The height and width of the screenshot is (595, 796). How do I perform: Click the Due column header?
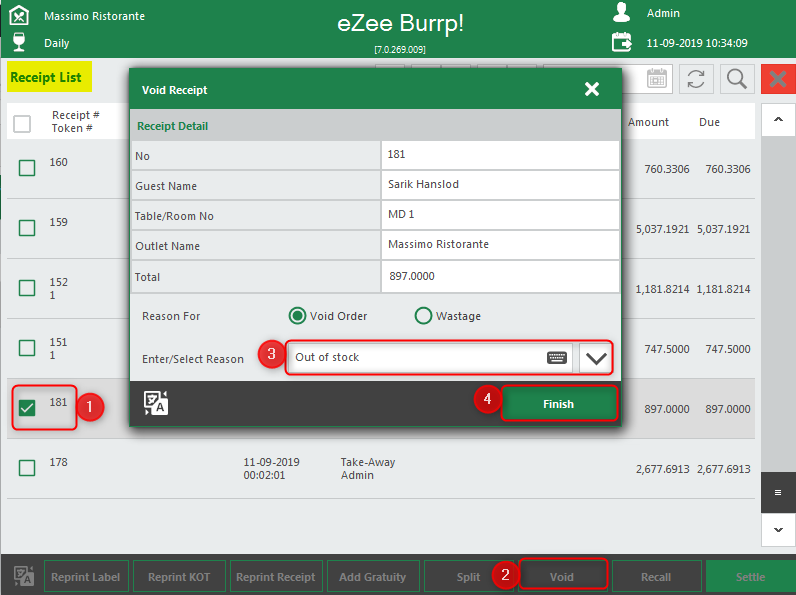(x=709, y=122)
